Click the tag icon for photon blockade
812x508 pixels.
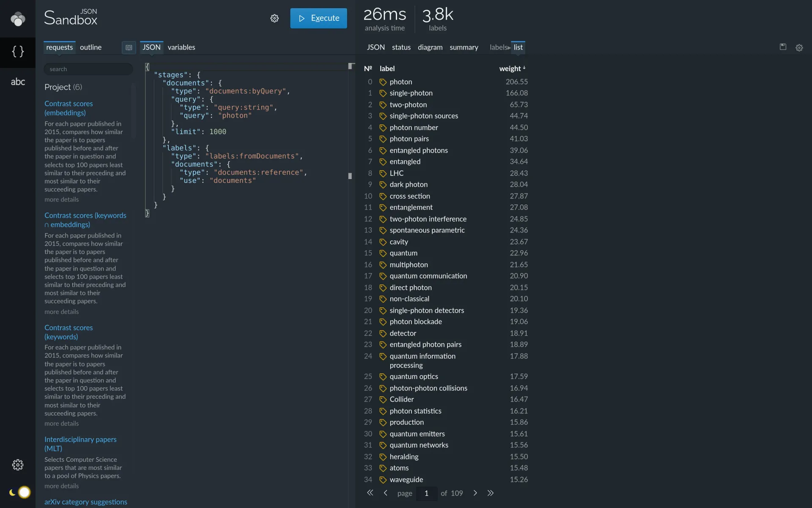[383, 322]
